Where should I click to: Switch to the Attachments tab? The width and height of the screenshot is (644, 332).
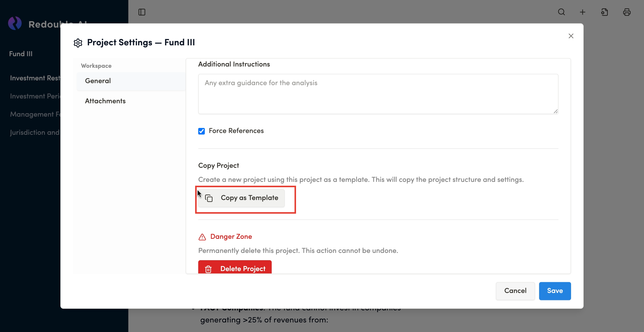click(105, 101)
